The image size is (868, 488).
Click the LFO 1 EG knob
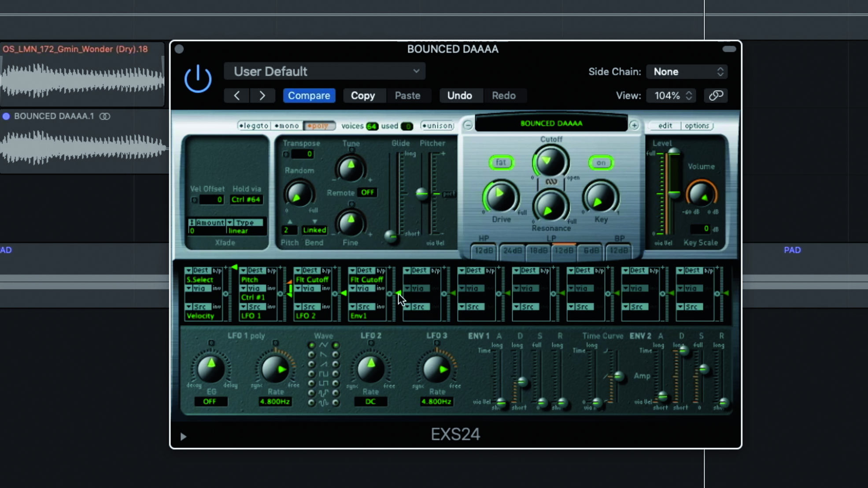[211, 369]
